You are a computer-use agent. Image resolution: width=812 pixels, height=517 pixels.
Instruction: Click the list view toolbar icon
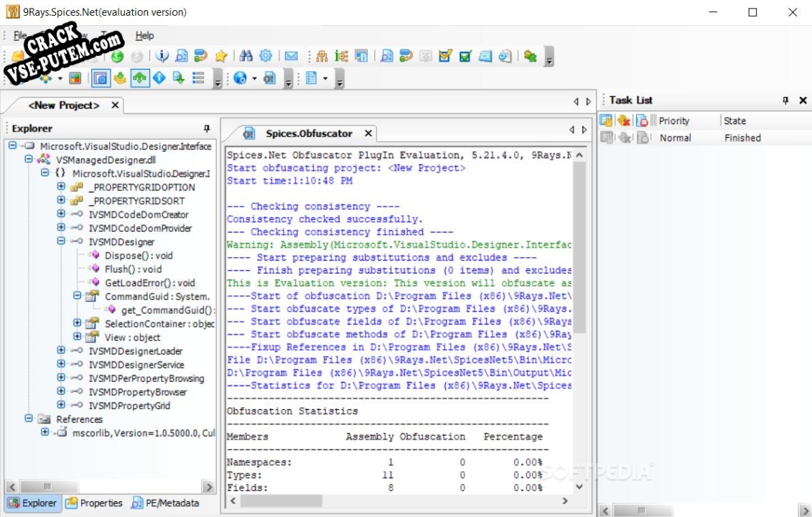click(198, 78)
